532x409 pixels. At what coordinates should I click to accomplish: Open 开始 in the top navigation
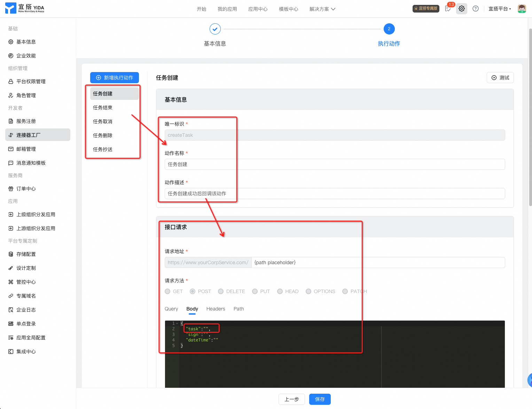(x=202, y=9)
